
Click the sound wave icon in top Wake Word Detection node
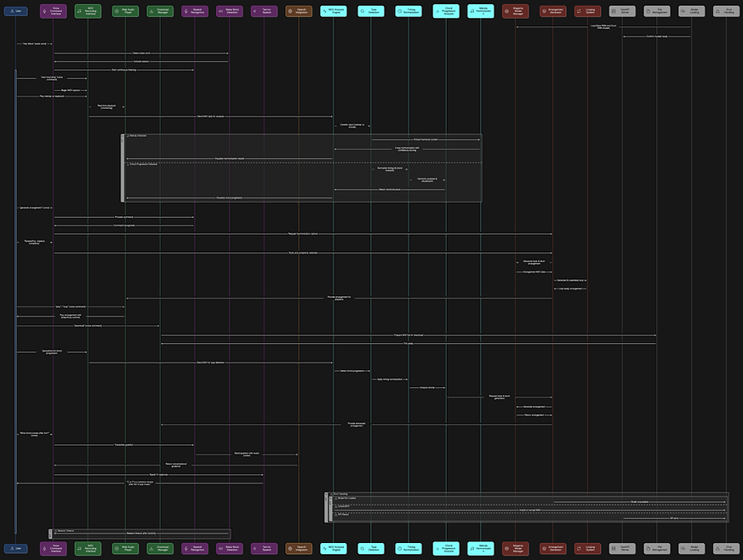220,11
